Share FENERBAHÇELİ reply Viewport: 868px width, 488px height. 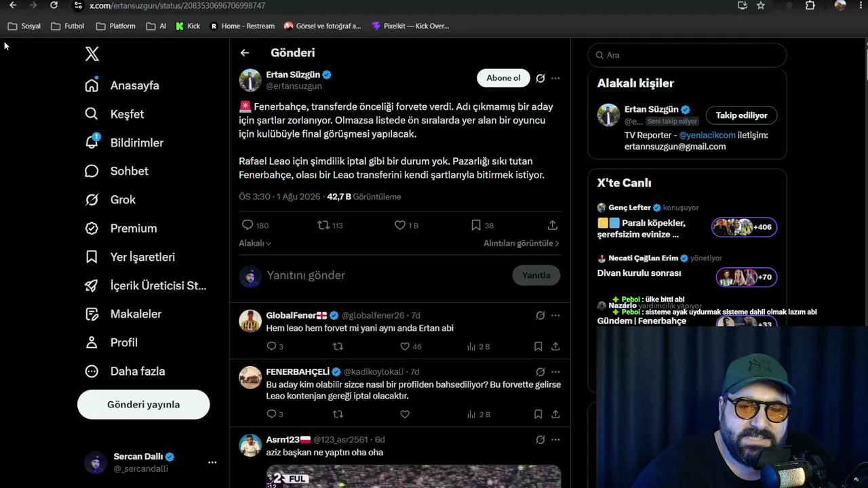click(555, 414)
